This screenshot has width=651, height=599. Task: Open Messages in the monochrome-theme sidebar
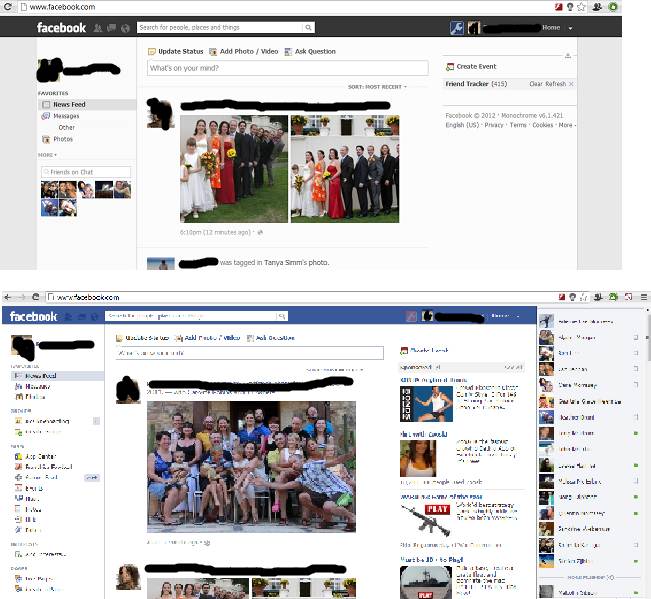pos(65,116)
